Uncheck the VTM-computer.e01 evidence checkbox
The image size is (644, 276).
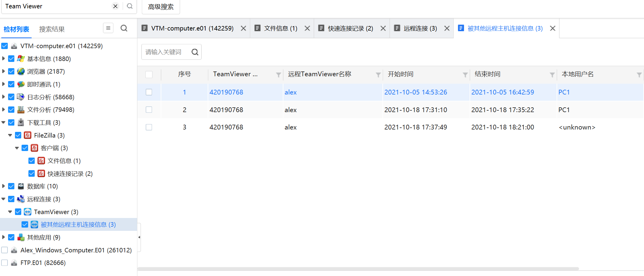pyautogui.click(x=4, y=46)
